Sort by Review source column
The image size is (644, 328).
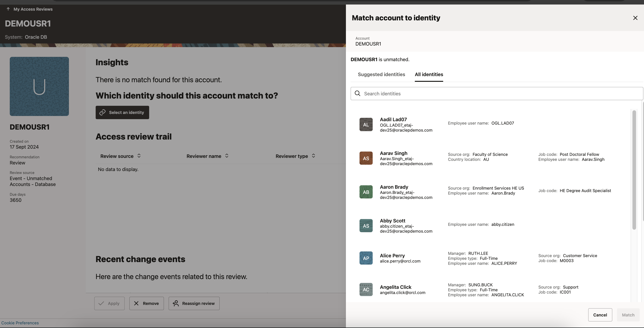pos(139,156)
